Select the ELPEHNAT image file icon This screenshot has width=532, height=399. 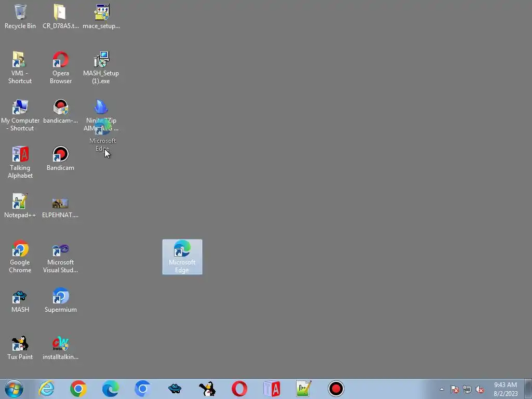click(60, 208)
